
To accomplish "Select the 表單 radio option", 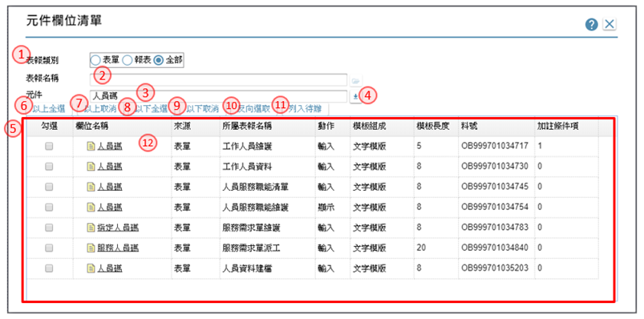I will [x=95, y=60].
